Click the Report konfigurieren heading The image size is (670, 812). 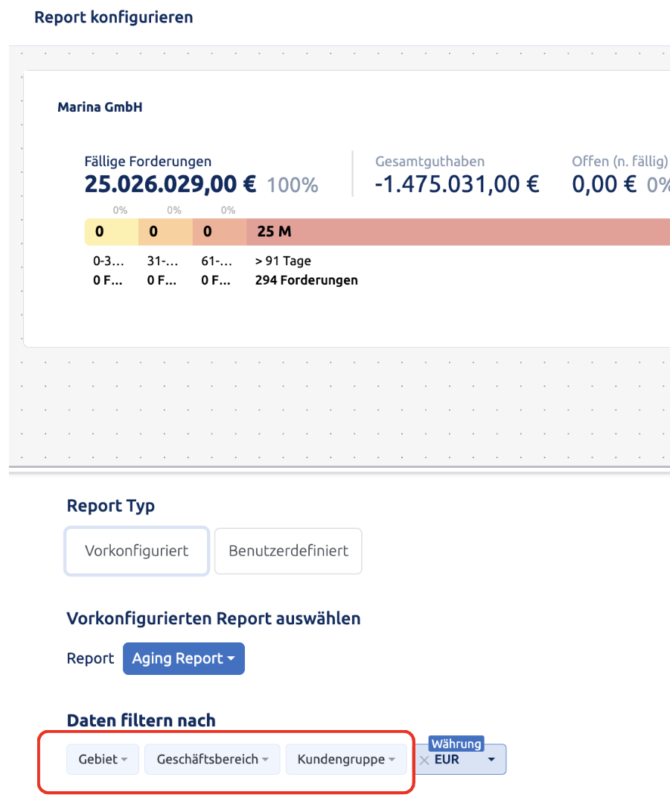(114, 17)
